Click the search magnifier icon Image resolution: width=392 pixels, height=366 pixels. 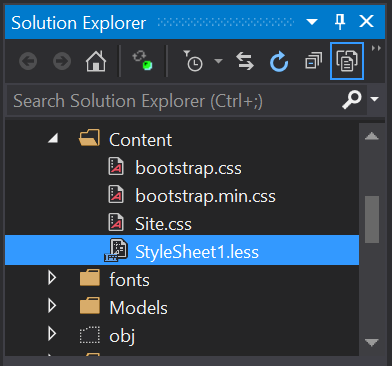[x=352, y=100]
